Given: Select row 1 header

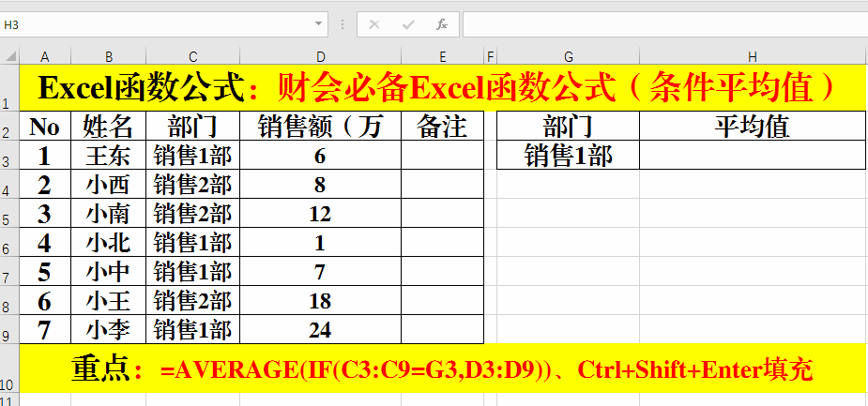Looking at the screenshot, I should coord(9,87).
